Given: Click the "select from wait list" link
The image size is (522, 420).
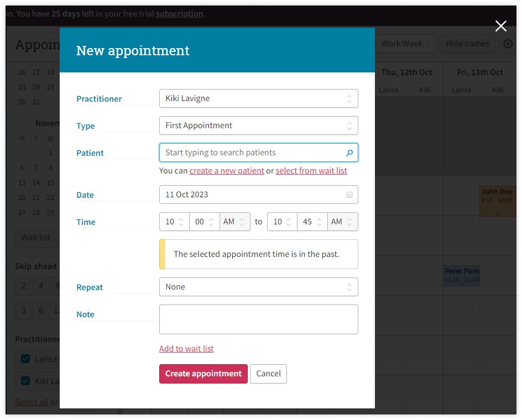Looking at the screenshot, I should pyautogui.click(x=311, y=171).
